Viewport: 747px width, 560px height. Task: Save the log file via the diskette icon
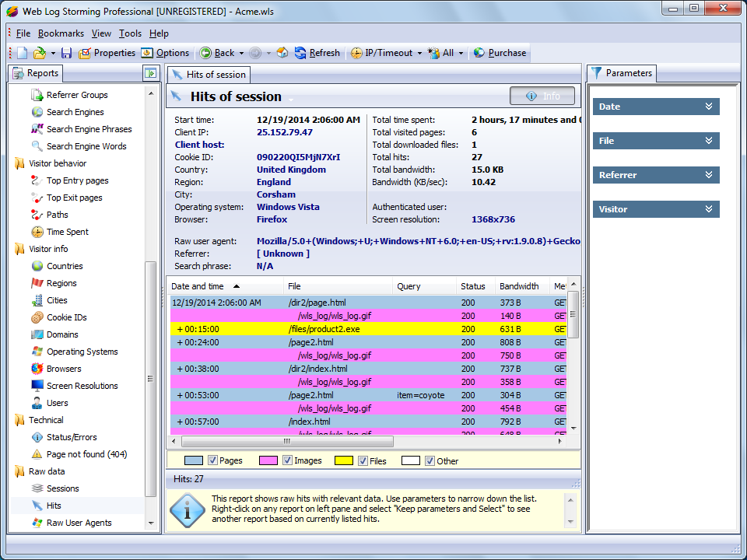[65, 54]
